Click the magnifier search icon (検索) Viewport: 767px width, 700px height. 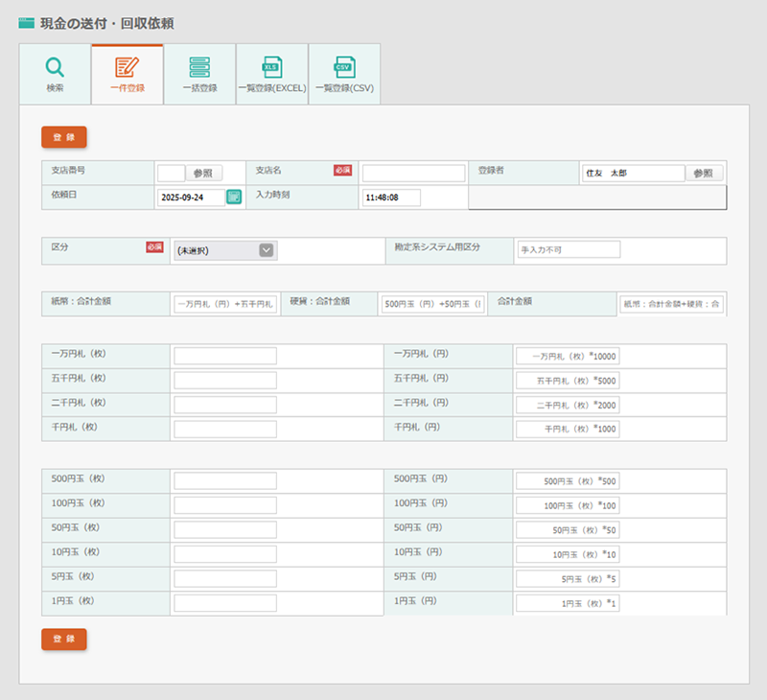[55, 67]
